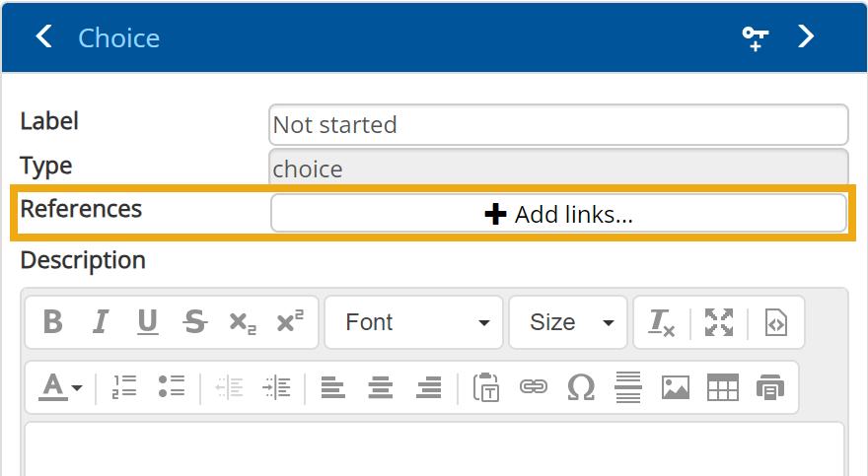Open the source code view
Image resolution: width=868 pixels, height=476 pixels.
(x=776, y=322)
